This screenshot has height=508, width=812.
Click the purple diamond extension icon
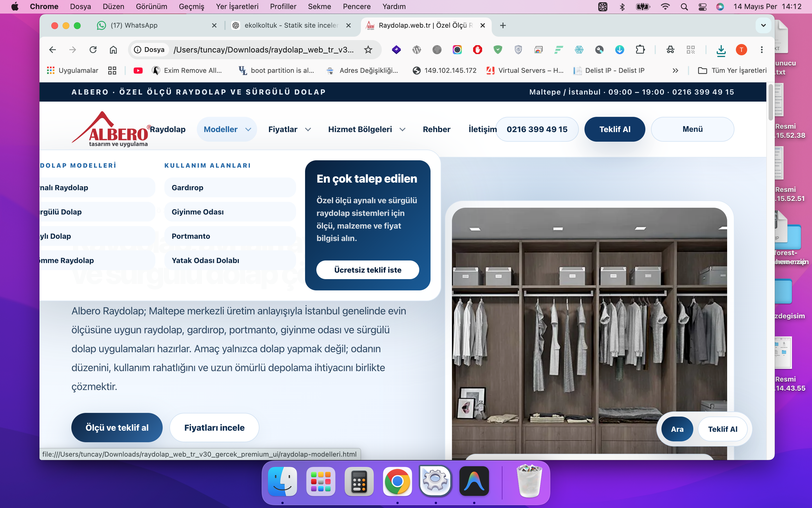pyautogui.click(x=396, y=50)
